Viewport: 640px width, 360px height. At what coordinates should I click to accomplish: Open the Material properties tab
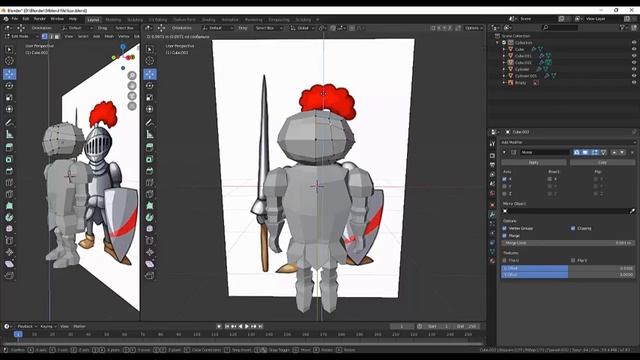tap(493, 260)
